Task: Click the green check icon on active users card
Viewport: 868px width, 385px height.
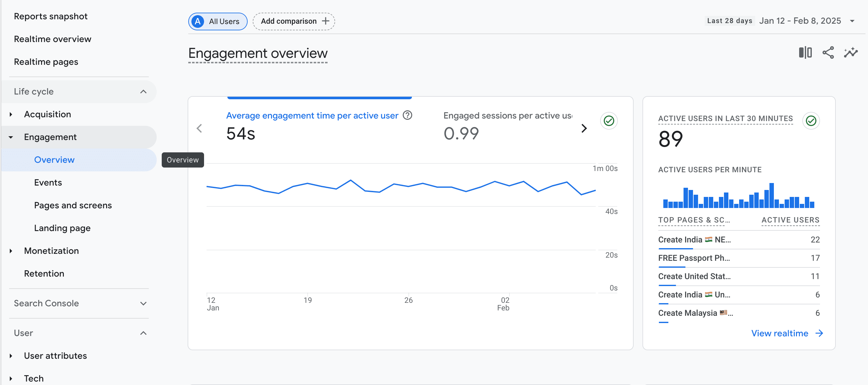Action: point(811,121)
